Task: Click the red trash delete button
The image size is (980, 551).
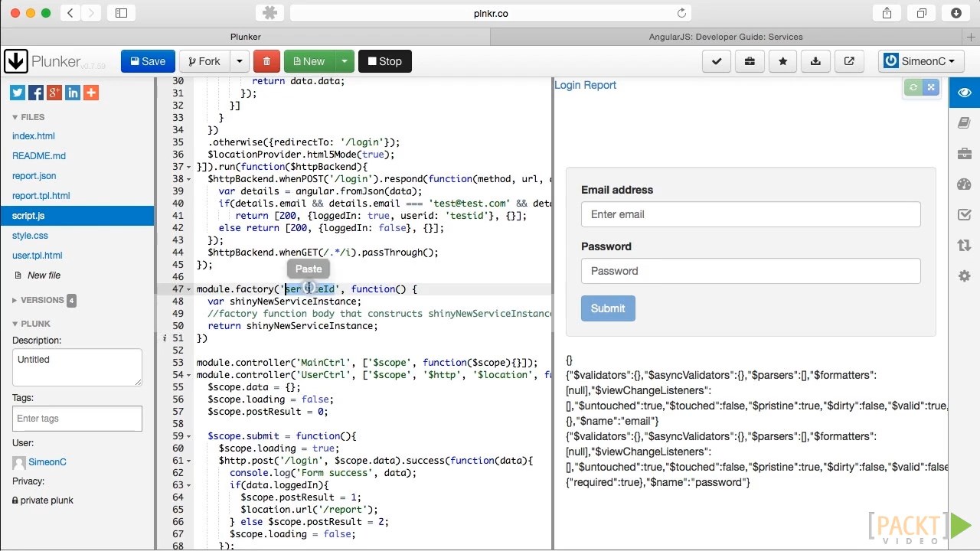Action: pyautogui.click(x=266, y=61)
